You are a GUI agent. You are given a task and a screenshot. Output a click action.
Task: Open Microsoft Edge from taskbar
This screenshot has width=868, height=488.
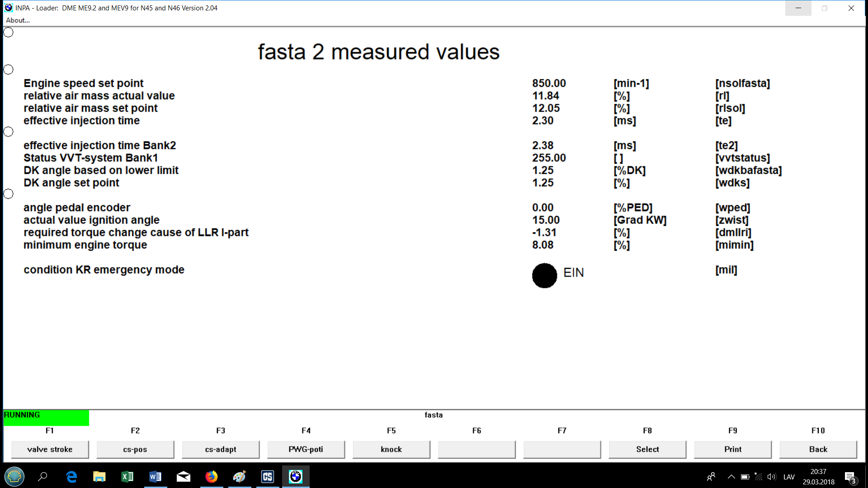(71, 477)
